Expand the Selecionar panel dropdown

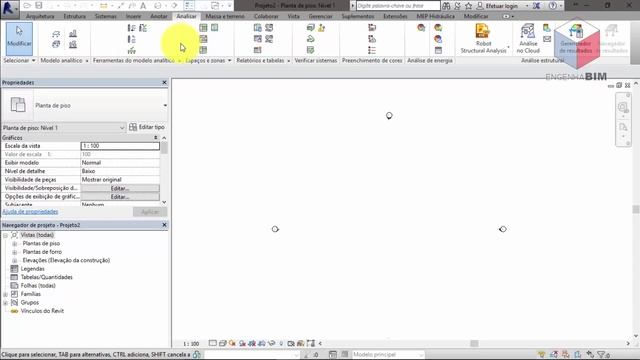(x=34, y=60)
